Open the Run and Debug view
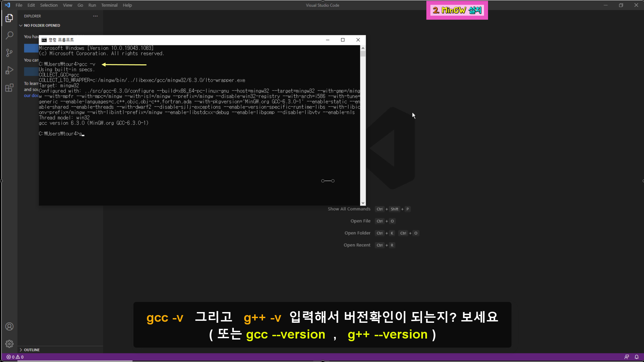The width and height of the screenshot is (644, 362). [9, 70]
